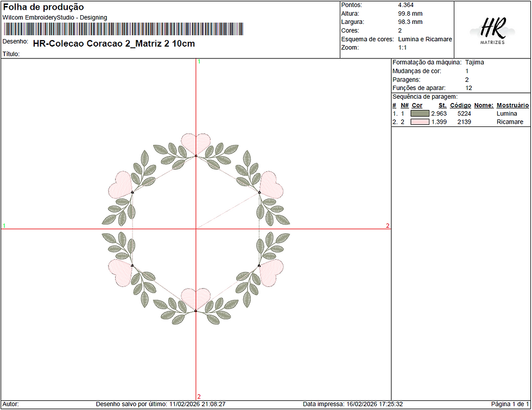The image size is (532, 410).
Task: Click the green '1' marker at top of vertical axis
Action: pos(199,62)
